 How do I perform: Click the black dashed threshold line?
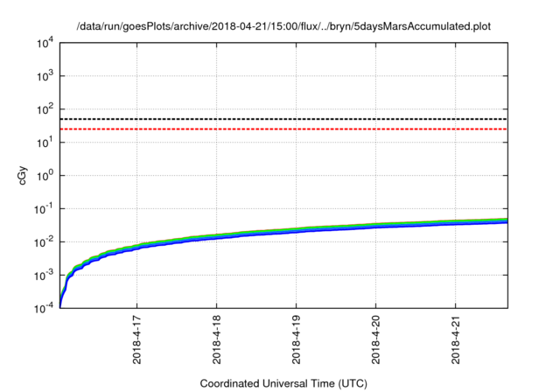click(284, 119)
